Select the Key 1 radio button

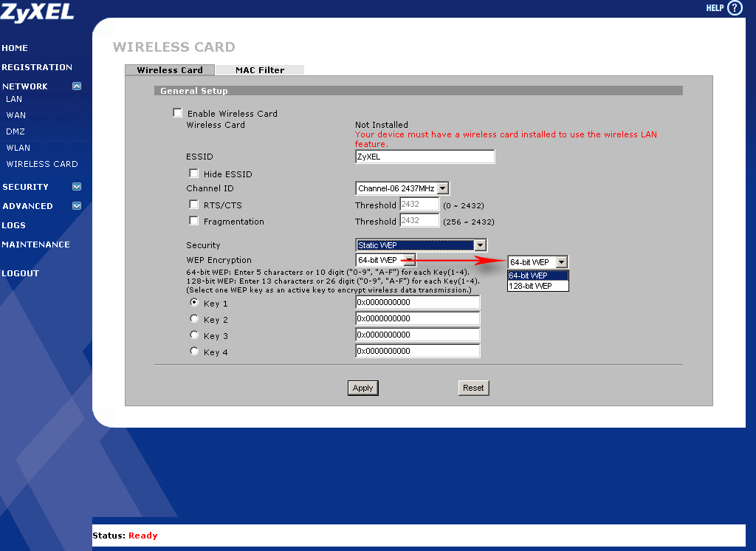pos(194,303)
